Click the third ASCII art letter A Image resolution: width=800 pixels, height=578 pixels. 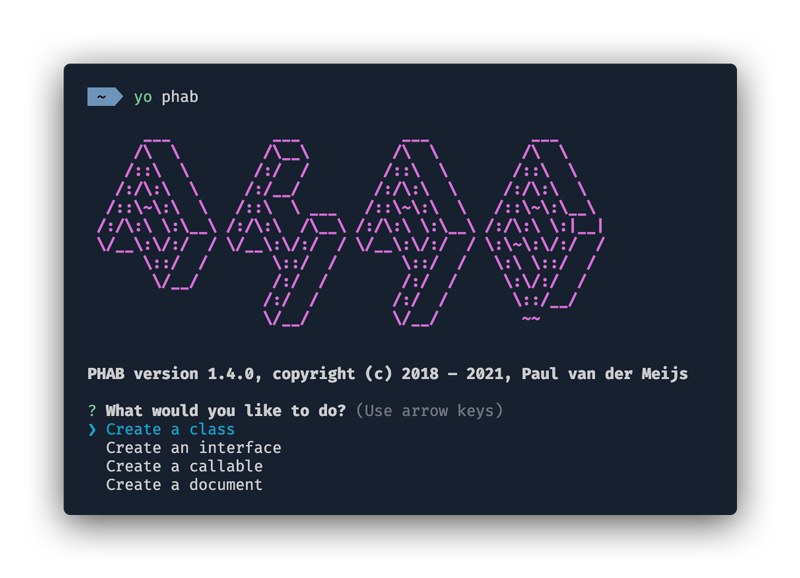coord(415,232)
